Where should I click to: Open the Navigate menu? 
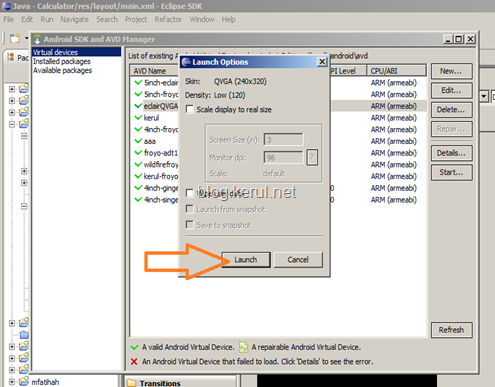74,19
